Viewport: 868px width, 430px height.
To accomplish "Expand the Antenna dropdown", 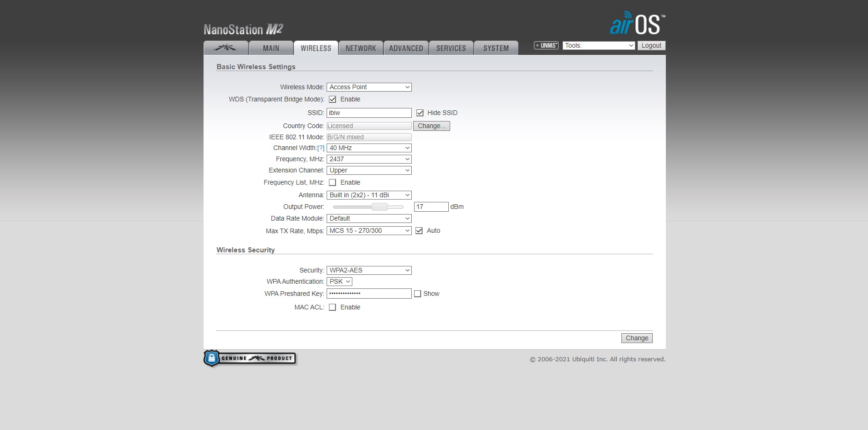I will (x=369, y=195).
